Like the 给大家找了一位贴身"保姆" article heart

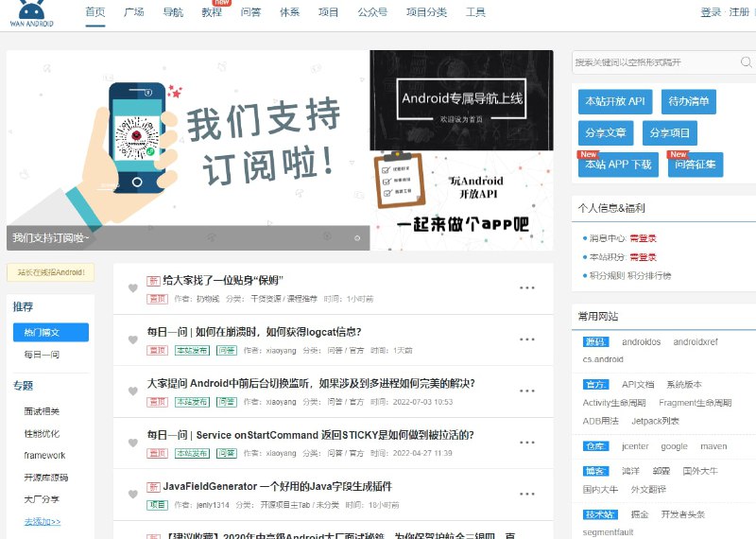[133, 288]
